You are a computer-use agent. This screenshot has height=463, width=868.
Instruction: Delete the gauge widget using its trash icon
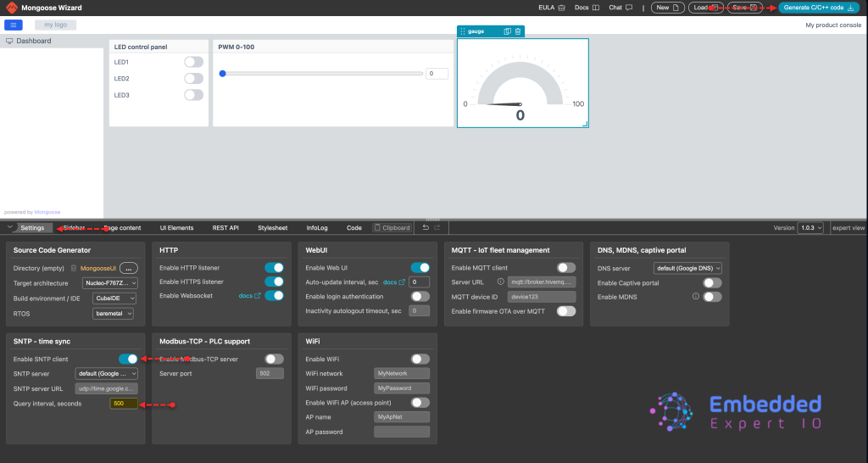(518, 31)
